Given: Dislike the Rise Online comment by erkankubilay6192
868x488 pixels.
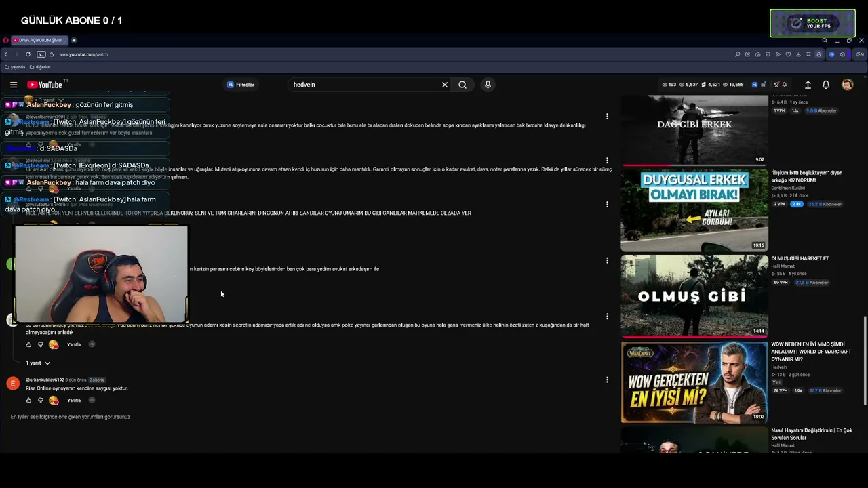Looking at the screenshot, I should (x=41, y=401).
